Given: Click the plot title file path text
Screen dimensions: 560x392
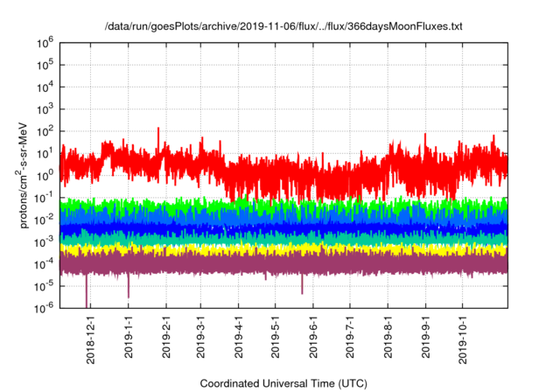Looking at the screenshot, I should click(283, 26).
